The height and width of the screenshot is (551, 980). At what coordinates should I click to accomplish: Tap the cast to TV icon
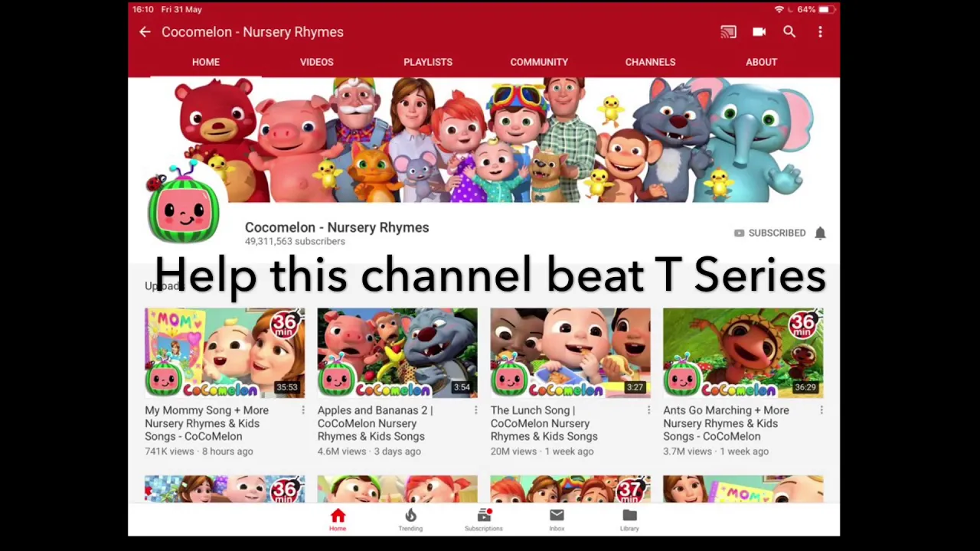[728, 32]
